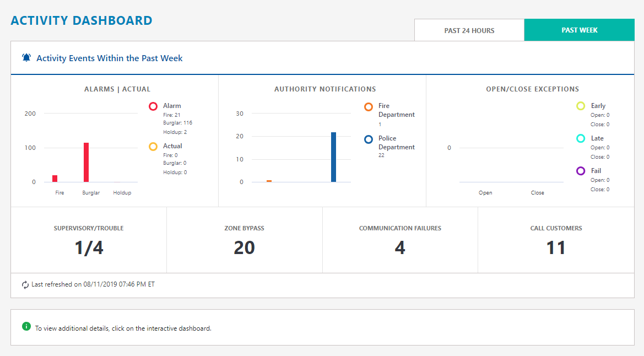Click the cyan Late legend circle

[581, 138]
